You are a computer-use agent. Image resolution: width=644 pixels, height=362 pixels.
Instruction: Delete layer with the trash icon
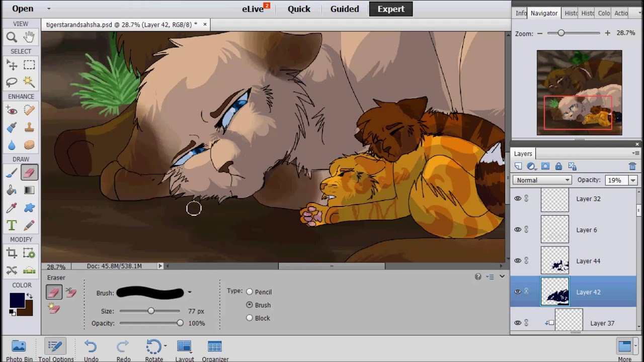[x=632, y=166]
